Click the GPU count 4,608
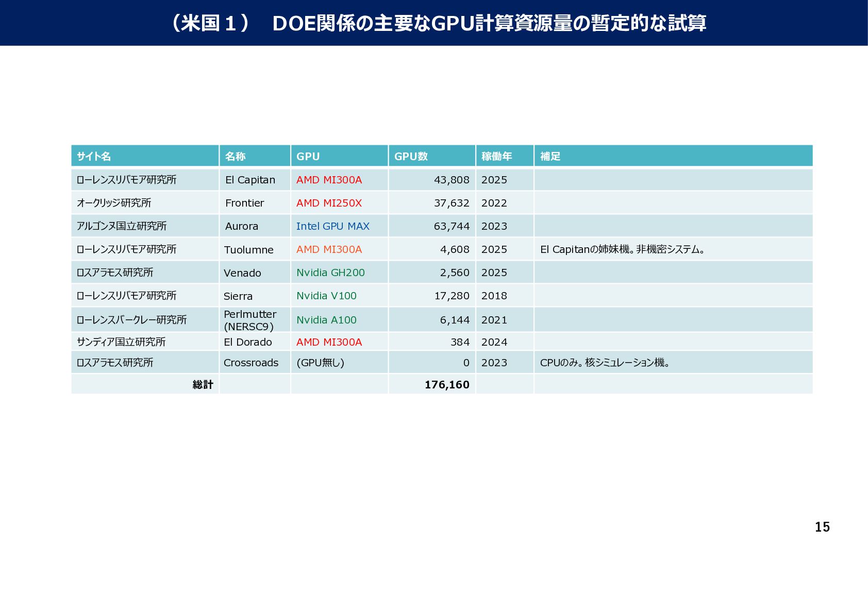 click(455, 249)
